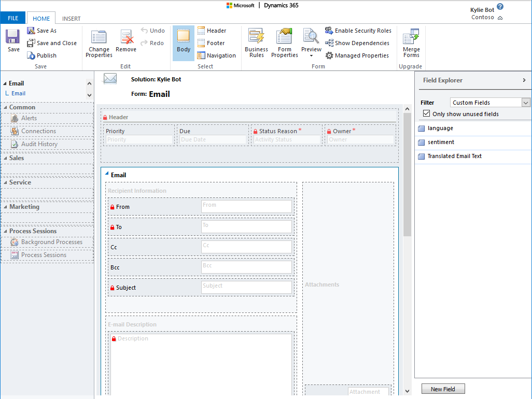Click Enable Security Roles
Screen dimensions: 532x399
[358, 31]
